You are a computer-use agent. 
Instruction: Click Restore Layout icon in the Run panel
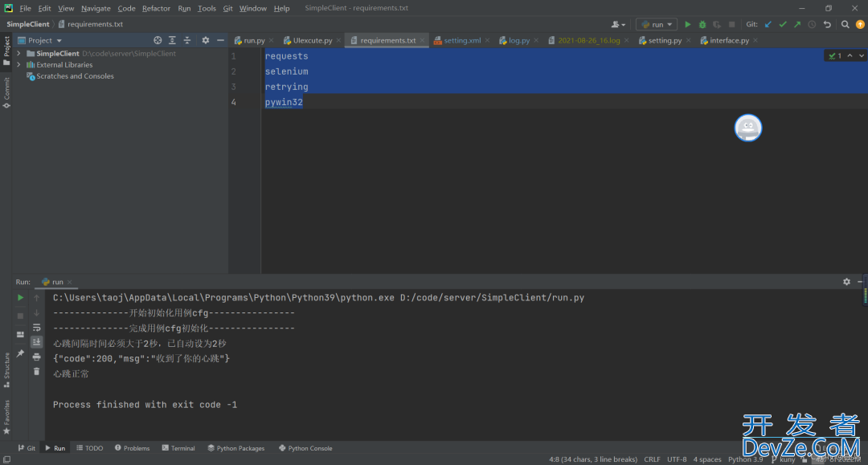20,335
